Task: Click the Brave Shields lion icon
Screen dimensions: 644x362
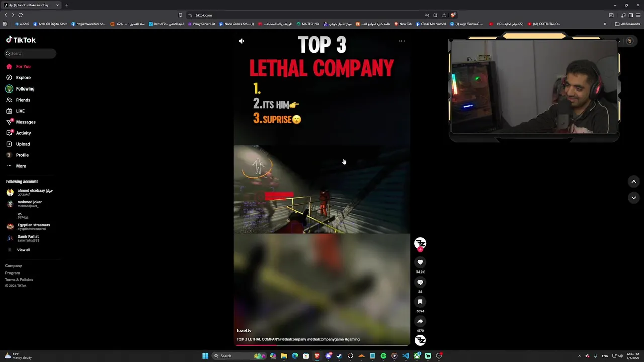Action: tap(453, 15)
